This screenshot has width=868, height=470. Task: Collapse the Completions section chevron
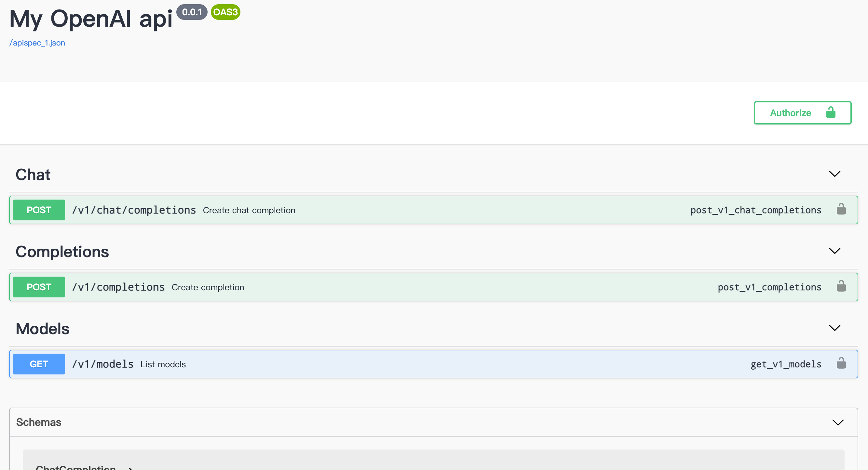coord(834,251)
